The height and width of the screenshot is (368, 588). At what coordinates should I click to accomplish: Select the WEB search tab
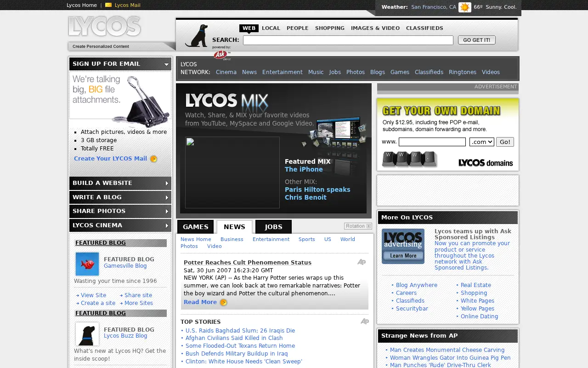click(x=249, y=28)
